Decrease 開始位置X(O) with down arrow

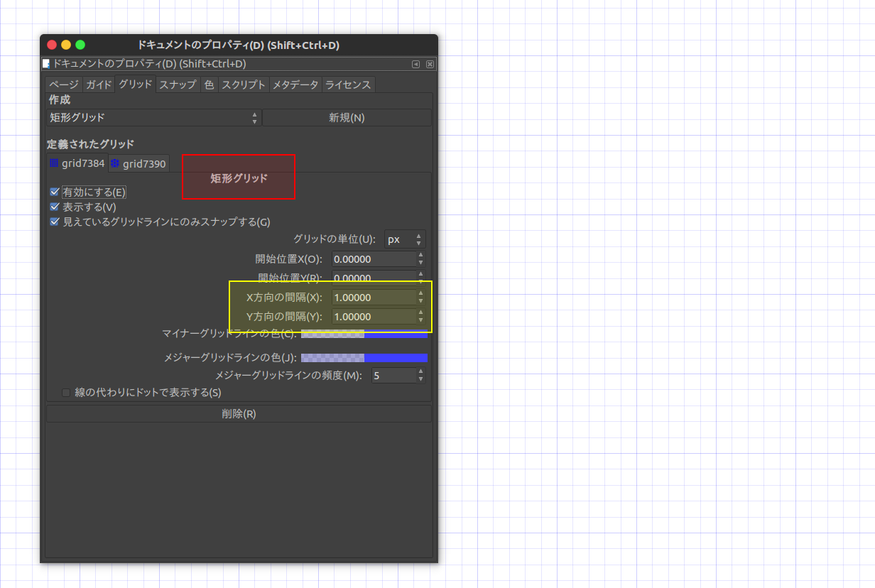click(421, 263)
